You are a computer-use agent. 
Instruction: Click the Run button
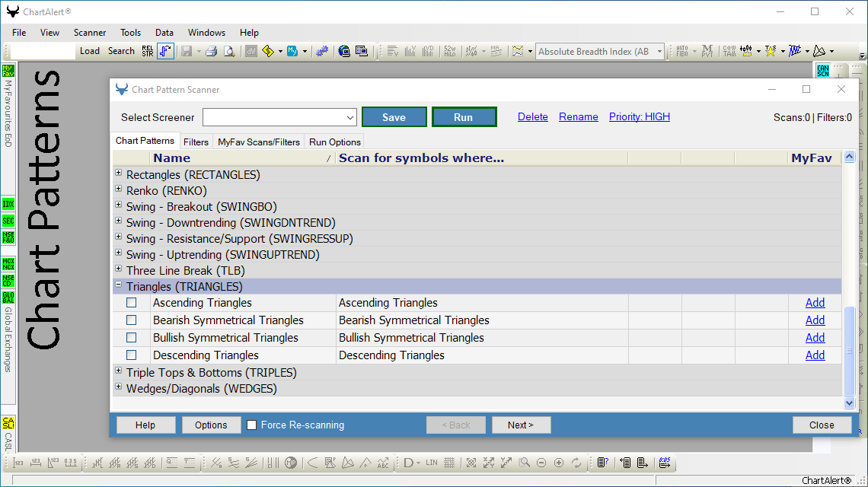click(464, 116)
